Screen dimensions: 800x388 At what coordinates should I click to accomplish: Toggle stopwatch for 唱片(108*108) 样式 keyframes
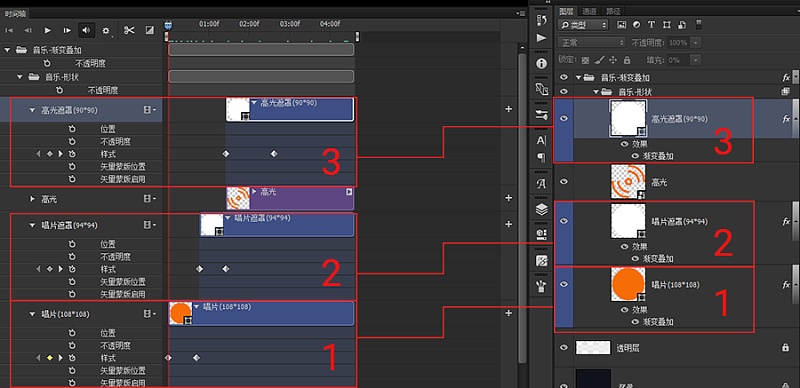(72, 358)
